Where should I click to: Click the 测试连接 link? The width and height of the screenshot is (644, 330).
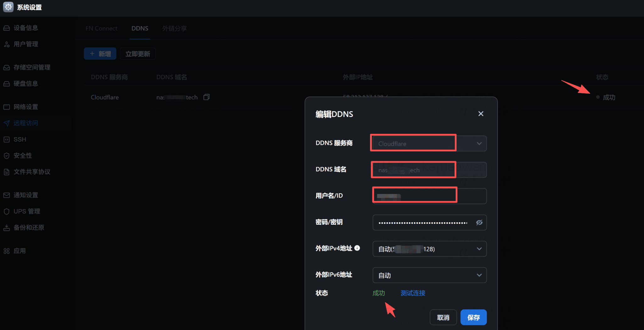(413, 293)
